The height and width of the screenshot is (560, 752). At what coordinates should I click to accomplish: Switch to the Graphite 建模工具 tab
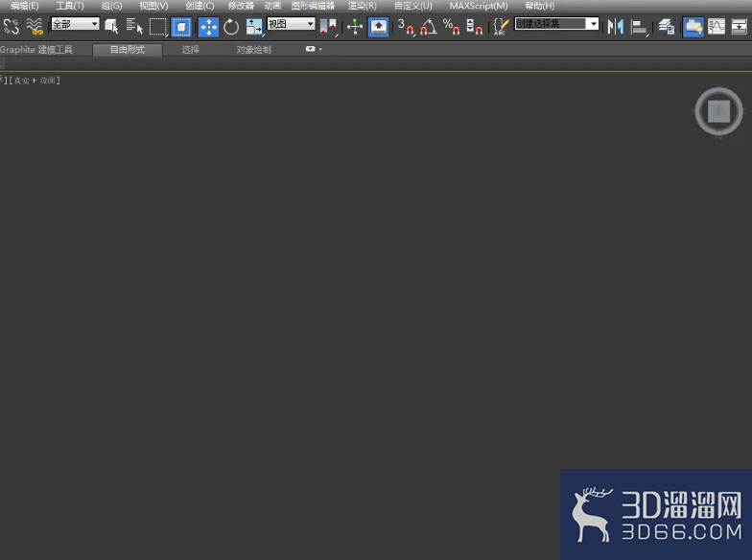[36, 50]
